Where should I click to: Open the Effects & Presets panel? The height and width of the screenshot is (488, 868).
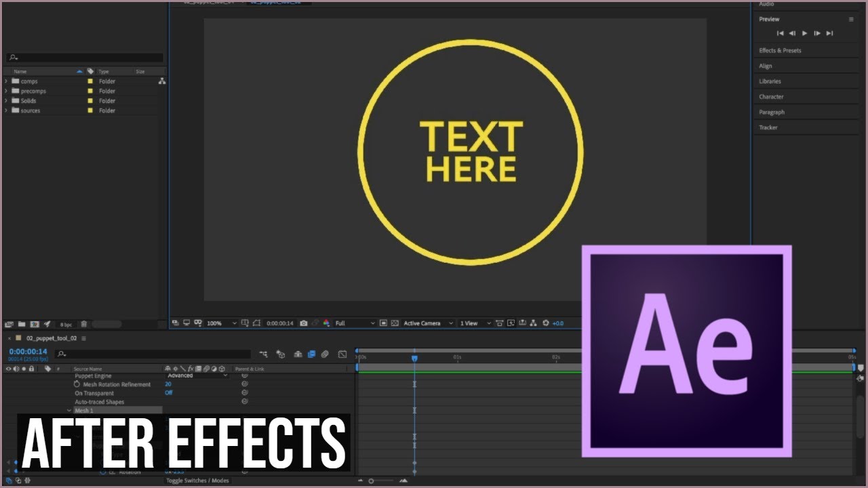pyautogui.click(x=780, y=51)
